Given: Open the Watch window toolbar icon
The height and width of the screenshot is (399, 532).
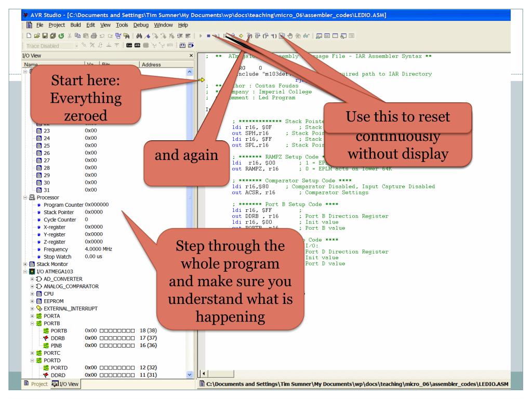Looking at the screenshot, I should 319,36.
